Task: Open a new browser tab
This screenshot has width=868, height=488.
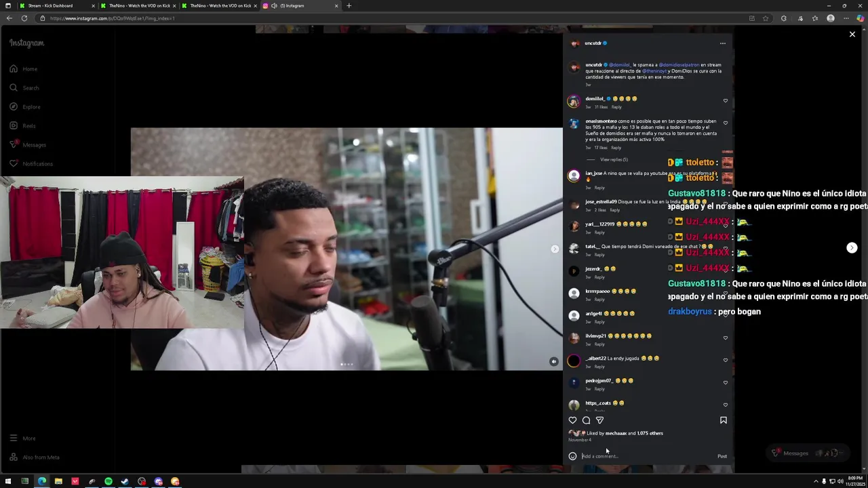Action: [x=349, y=5]
